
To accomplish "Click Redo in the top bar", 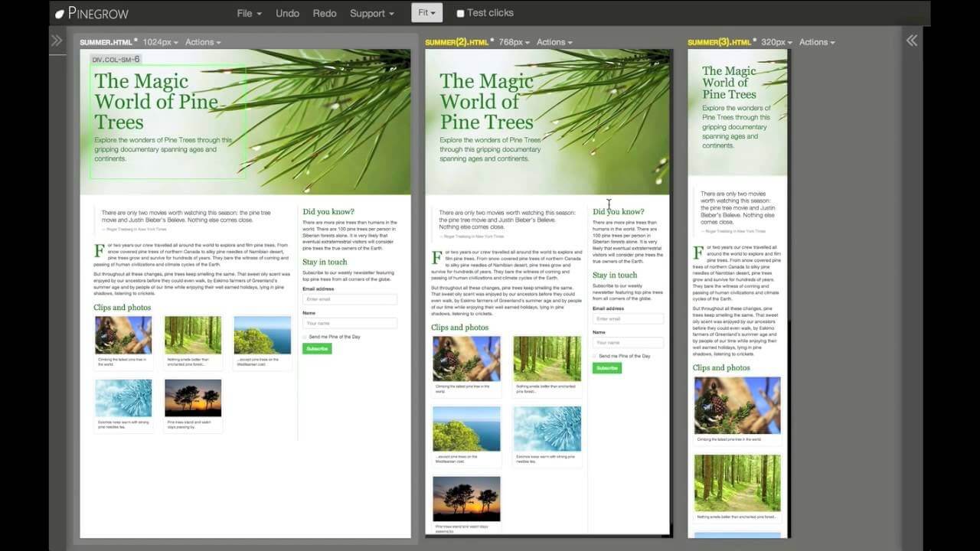I will [x=325, y=13].
